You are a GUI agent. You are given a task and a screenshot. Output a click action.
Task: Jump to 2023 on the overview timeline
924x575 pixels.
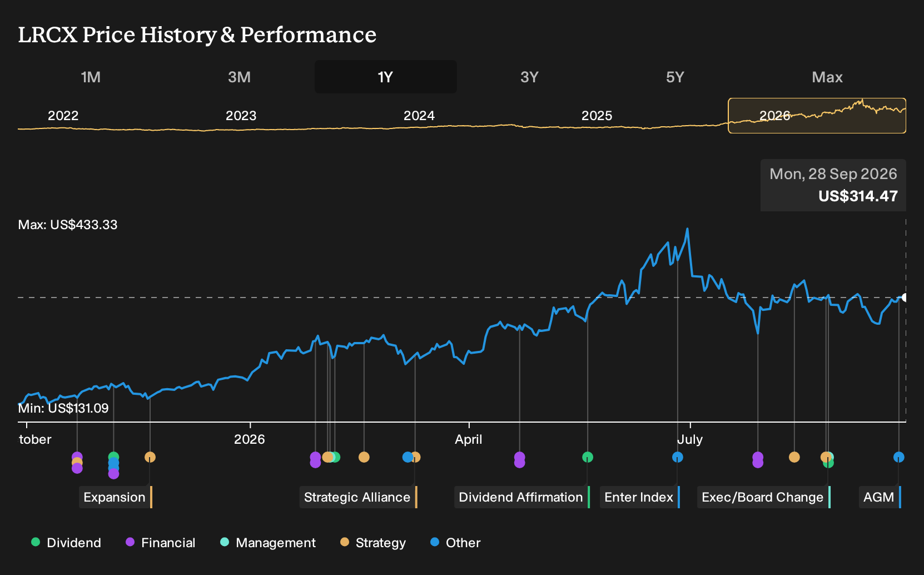241,116
